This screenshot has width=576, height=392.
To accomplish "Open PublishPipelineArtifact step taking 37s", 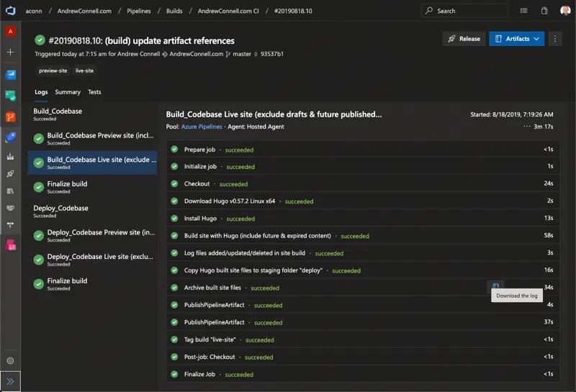I will (x=363, y=322).
